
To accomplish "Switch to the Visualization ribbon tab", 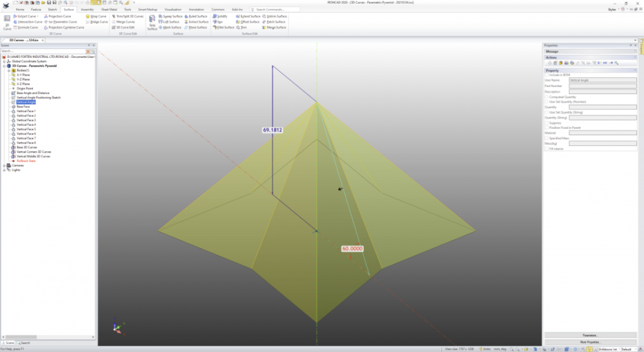I will (173, 10).
